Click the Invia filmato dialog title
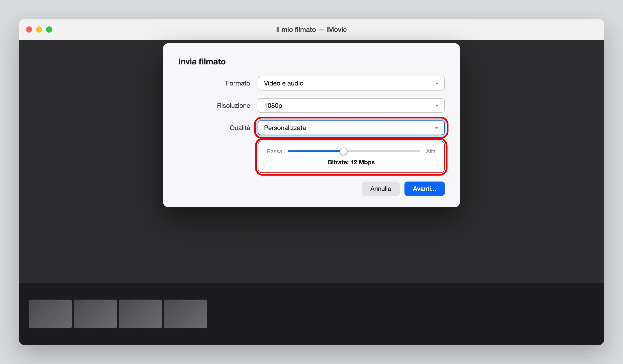 [x=202, y=62]
